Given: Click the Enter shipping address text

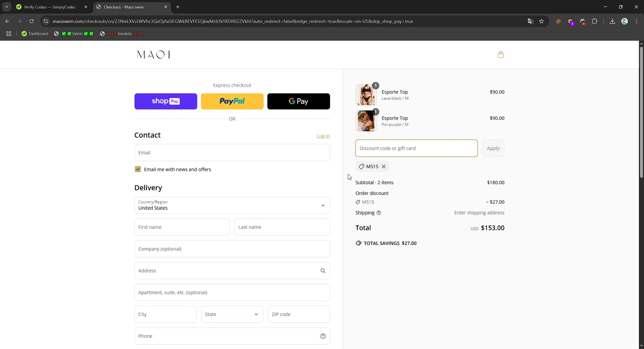Looking at the screenshot, I should 479,213.
